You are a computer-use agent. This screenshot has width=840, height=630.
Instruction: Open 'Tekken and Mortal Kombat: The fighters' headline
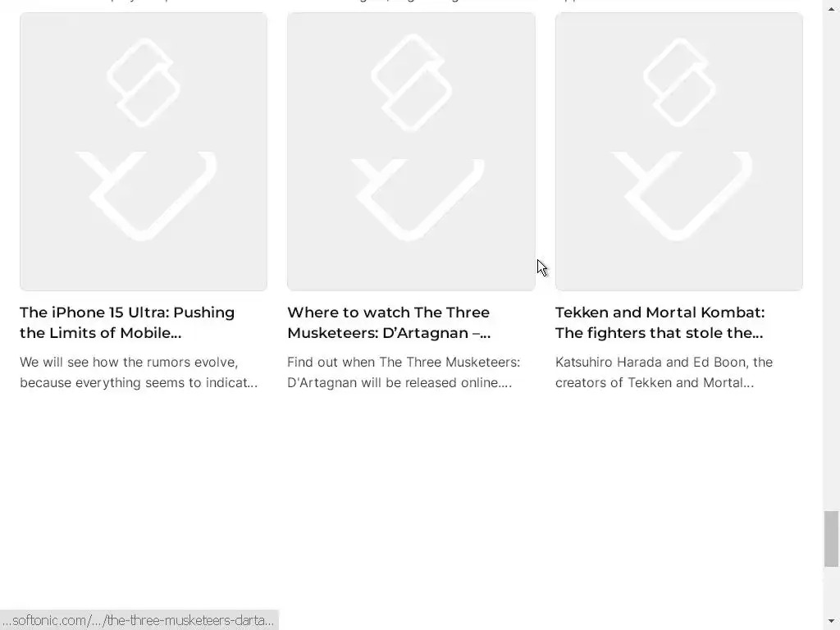(660, 322)
